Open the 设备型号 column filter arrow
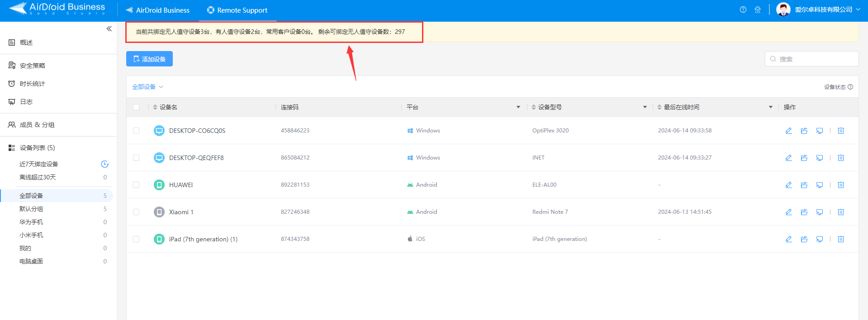Screen dimensions: 868x320 [x=645, y=107]
